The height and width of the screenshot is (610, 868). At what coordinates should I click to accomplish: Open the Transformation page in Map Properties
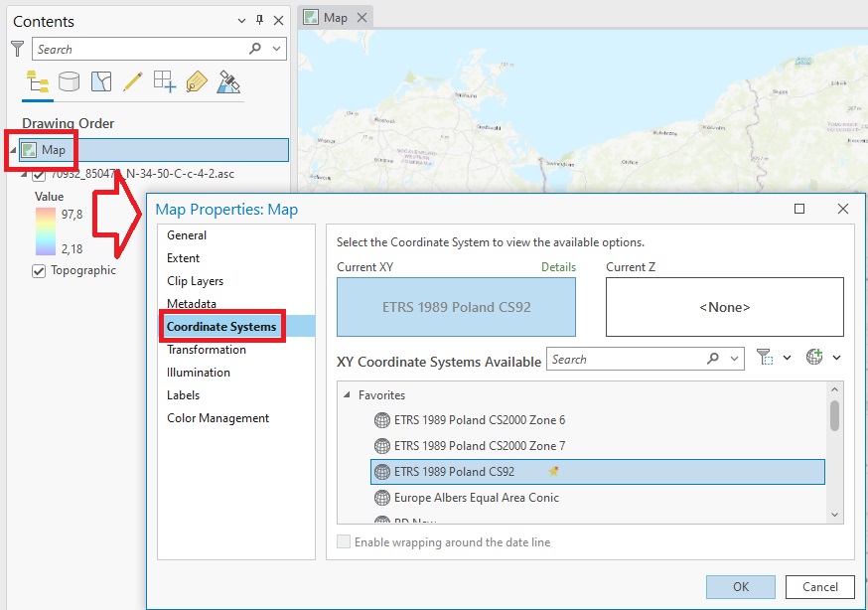point(207,350)
